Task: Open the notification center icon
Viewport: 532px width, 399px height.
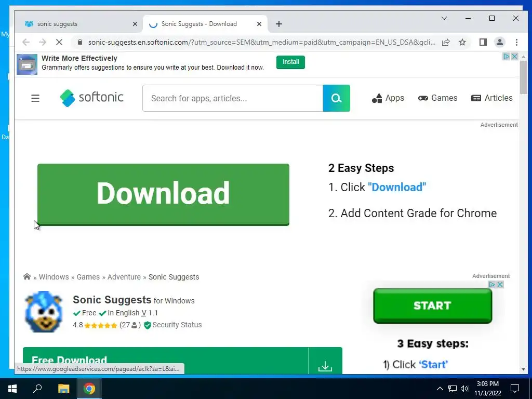Action: [515, 389]
